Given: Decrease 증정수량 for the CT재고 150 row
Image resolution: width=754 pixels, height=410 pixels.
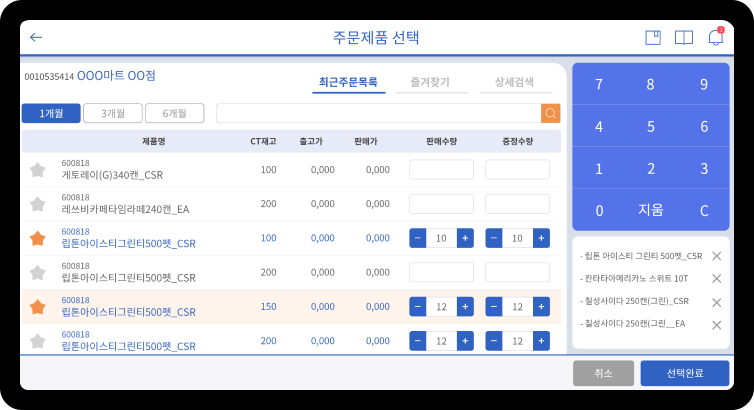Looking at the screenshot, I should pos(494,307).
